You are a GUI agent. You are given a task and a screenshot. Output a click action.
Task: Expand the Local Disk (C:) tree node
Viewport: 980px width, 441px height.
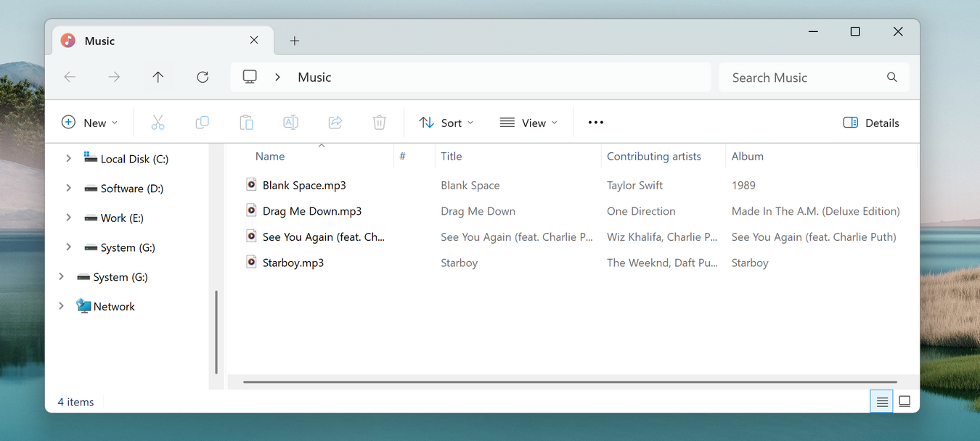coord(68,158)
